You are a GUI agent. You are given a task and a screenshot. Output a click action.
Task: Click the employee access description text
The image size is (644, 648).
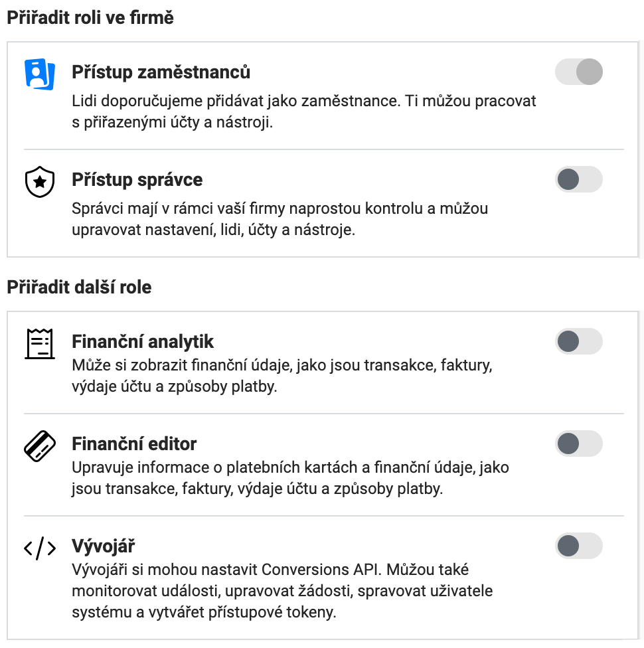[303, 112]
